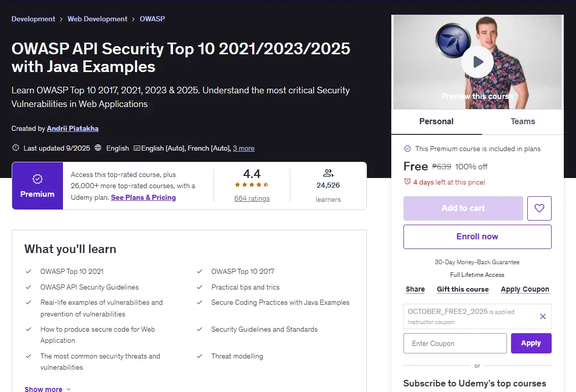Expand the 3 more captions link
The image size is (576, 392).
[x=244, y=148]
